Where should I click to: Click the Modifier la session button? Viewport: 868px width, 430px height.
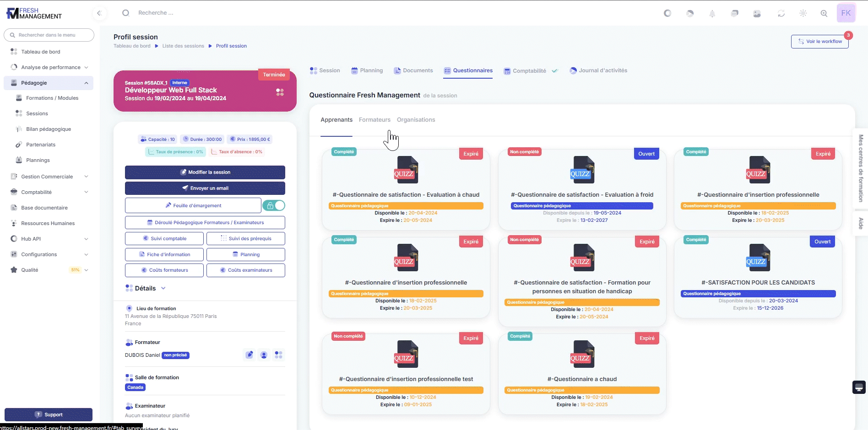coord(205,172)
